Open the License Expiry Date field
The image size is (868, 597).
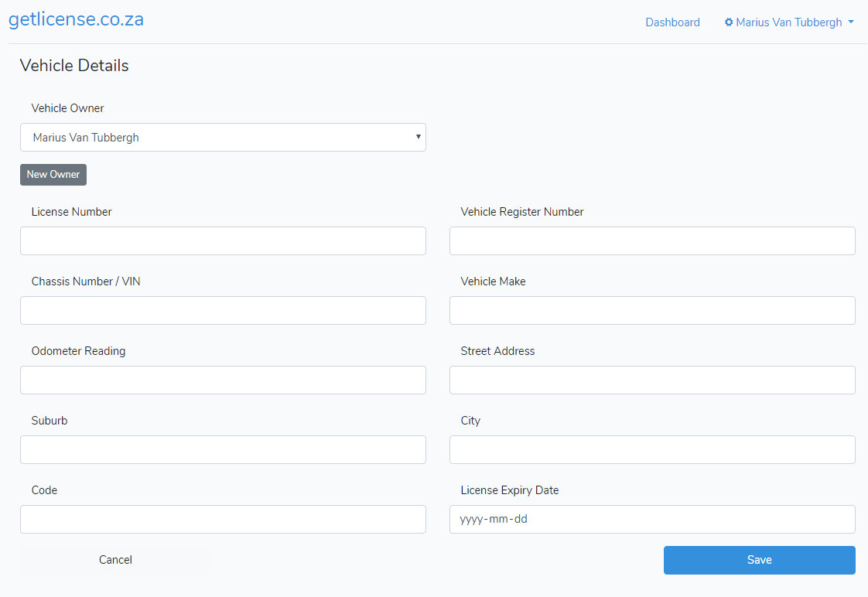[x=652, y=519]
